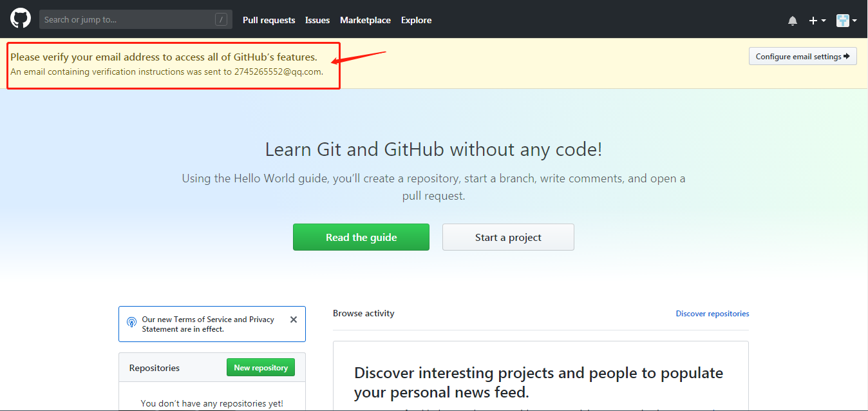
Task: Open the notifications bell icon
Action: 793,21
